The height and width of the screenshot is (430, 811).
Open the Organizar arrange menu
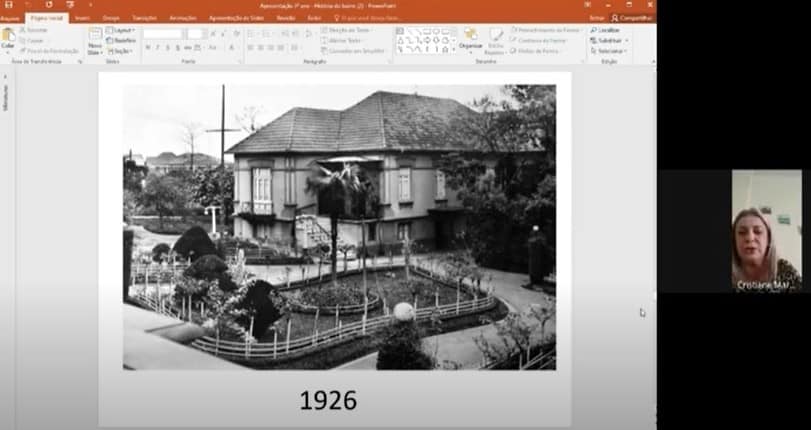point(471,40)
